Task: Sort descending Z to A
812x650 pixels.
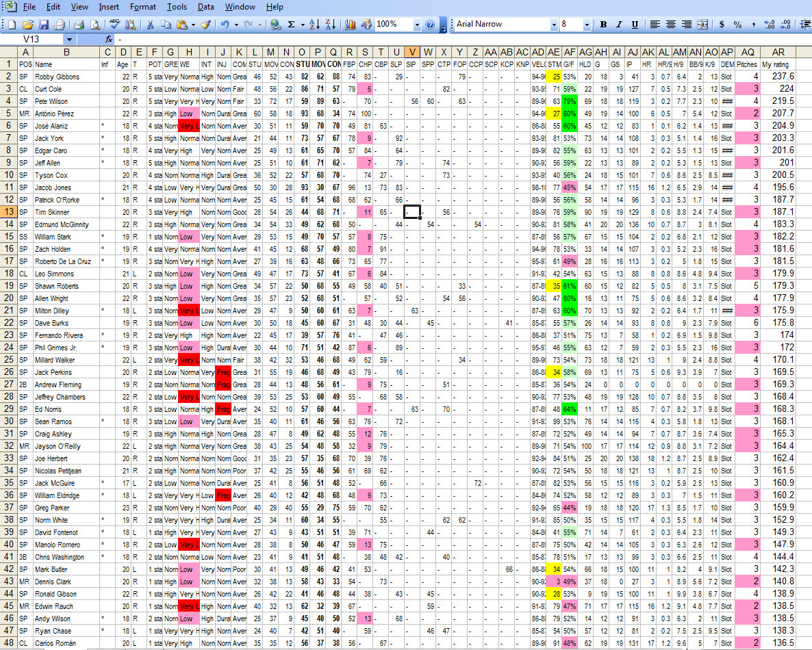Action: [331, 25]
